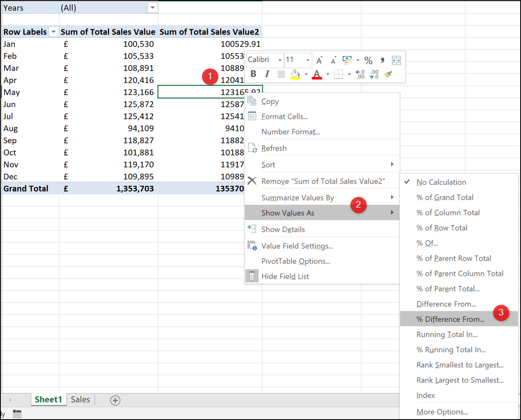The width and height of the screenshot is (521, 420).
Task: Open the Borders dropdown arrow
Action: pyautogui.click(x=349, y=74)
